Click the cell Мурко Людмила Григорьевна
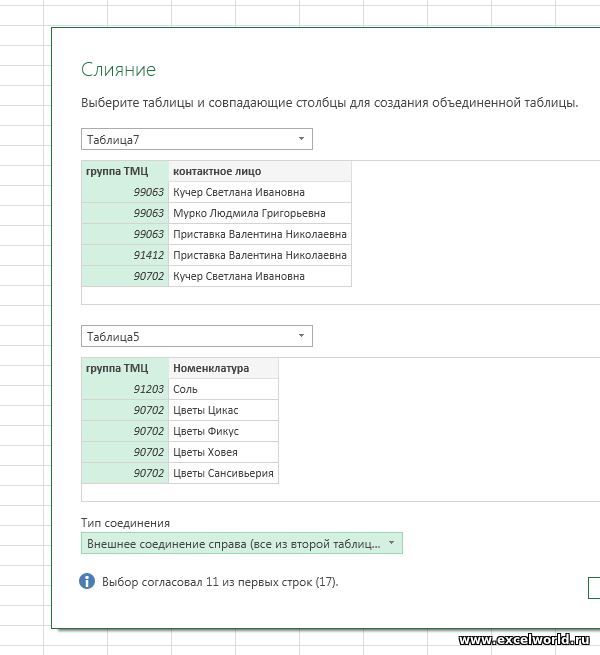 (260, 213)
